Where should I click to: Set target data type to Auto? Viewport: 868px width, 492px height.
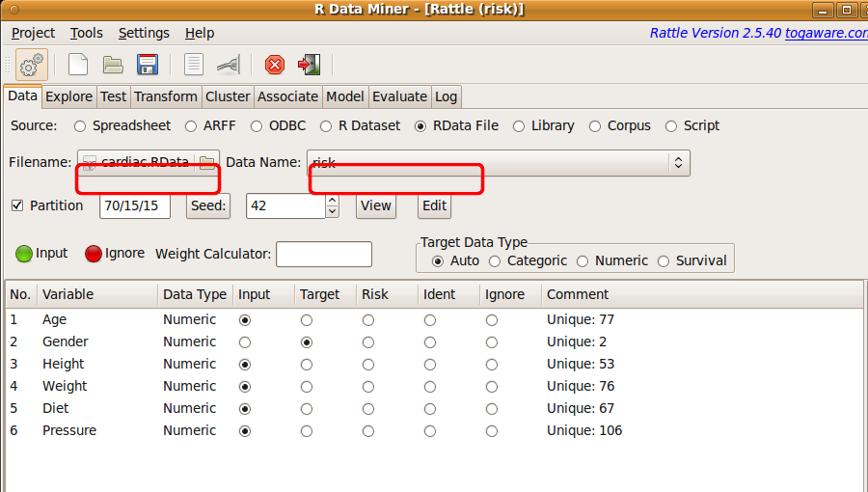tap(455, 260)
